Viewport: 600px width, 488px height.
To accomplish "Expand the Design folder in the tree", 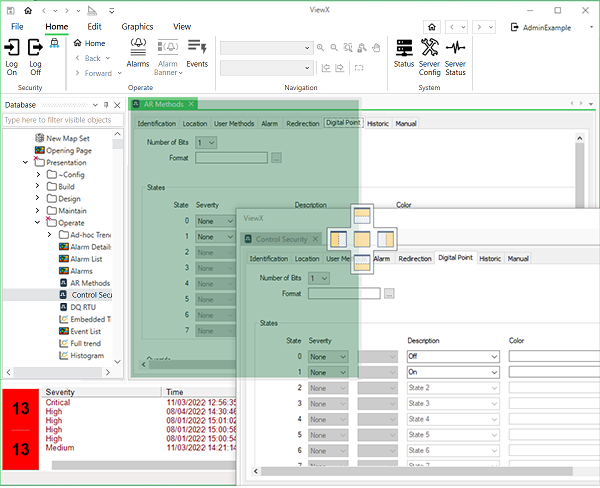I will (38, 198).
